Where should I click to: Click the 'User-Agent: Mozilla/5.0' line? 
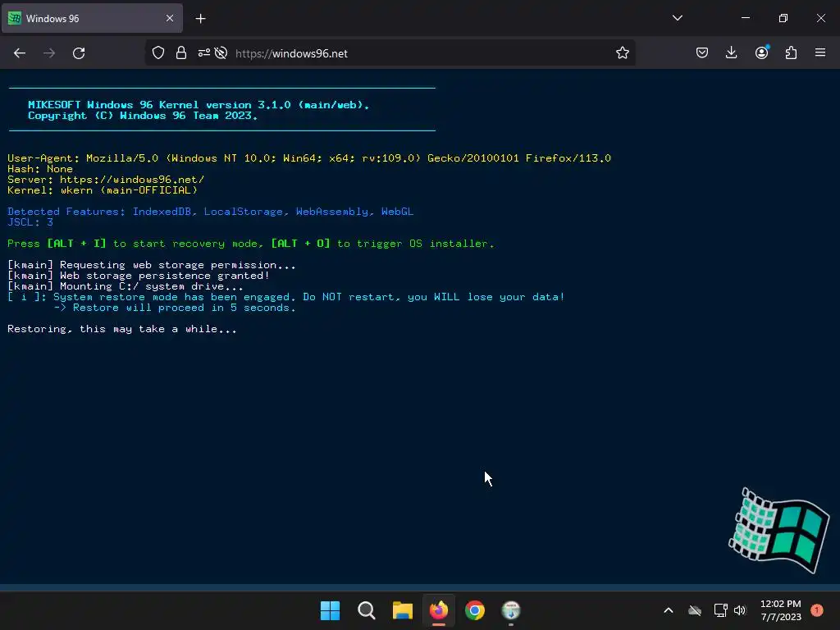click(309, 158)
